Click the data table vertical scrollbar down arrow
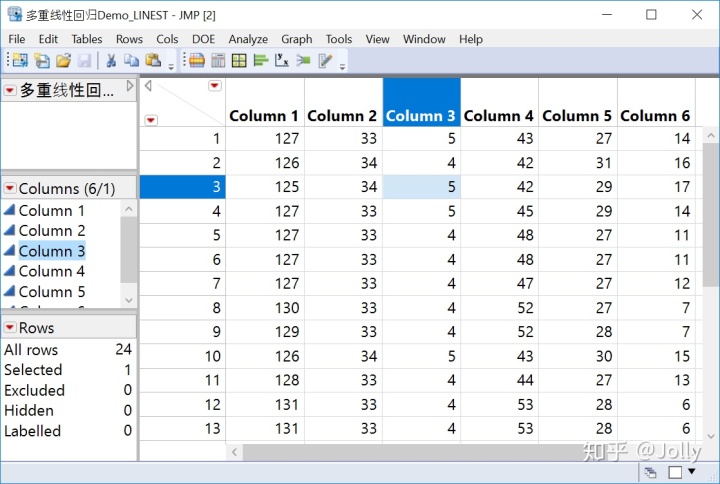This screenshot has height=484, width=720. click(x=711, y=436)
